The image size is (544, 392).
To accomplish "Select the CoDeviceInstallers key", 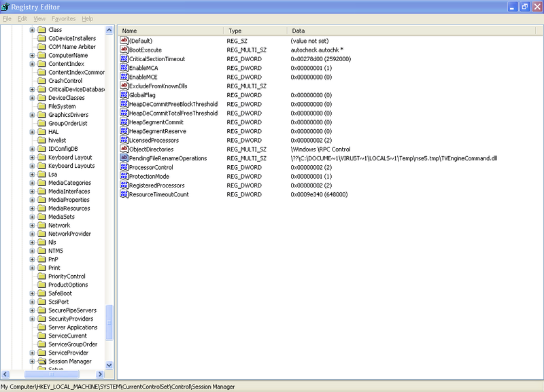I will coord(72,38).
